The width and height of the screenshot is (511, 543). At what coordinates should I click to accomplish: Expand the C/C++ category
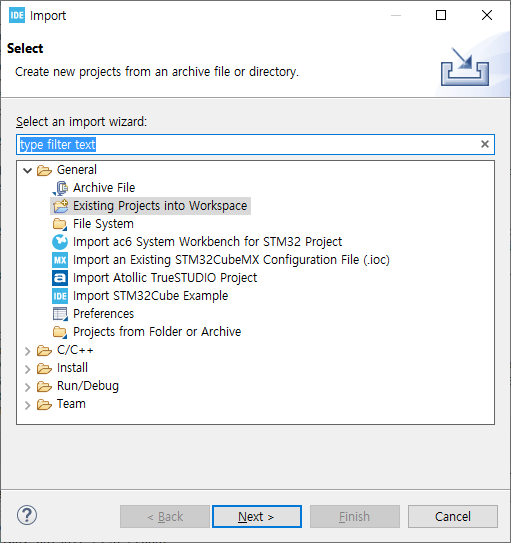(x=27, y=351)
